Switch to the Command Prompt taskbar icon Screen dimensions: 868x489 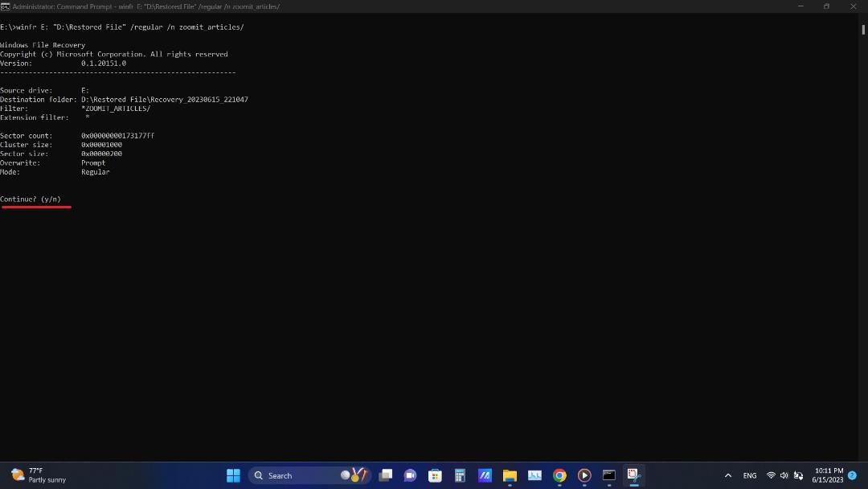tap(609, 475)
